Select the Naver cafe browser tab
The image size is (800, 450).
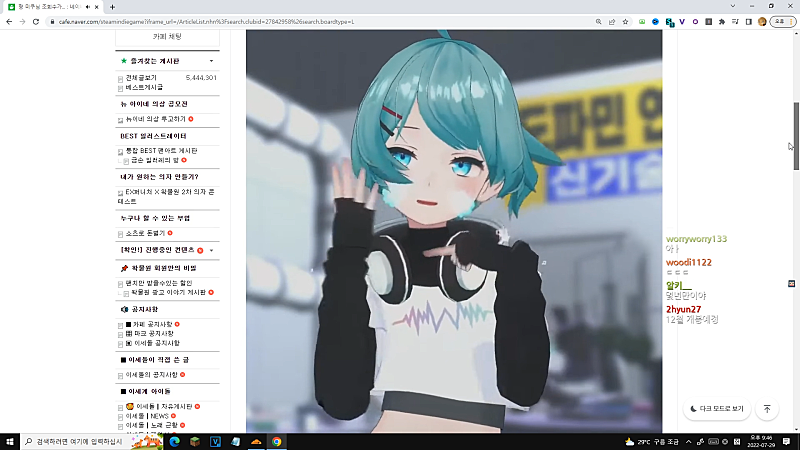[x=51, y=7]
